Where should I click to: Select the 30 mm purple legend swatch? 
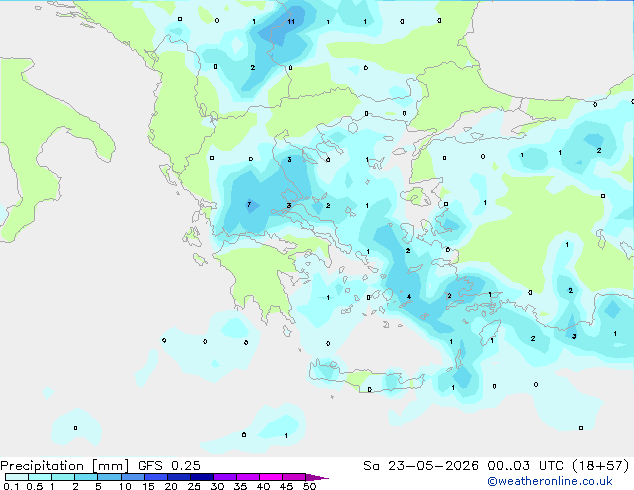(225, 477)
